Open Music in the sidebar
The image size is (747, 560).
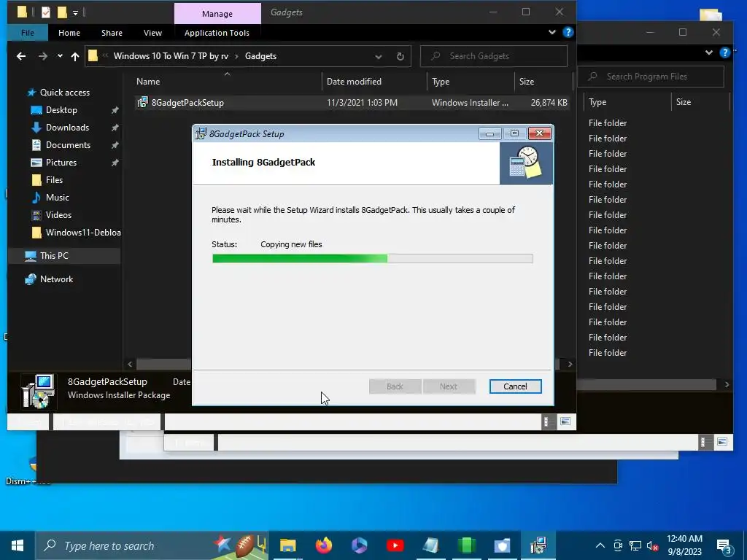click(x=57, y=198)
